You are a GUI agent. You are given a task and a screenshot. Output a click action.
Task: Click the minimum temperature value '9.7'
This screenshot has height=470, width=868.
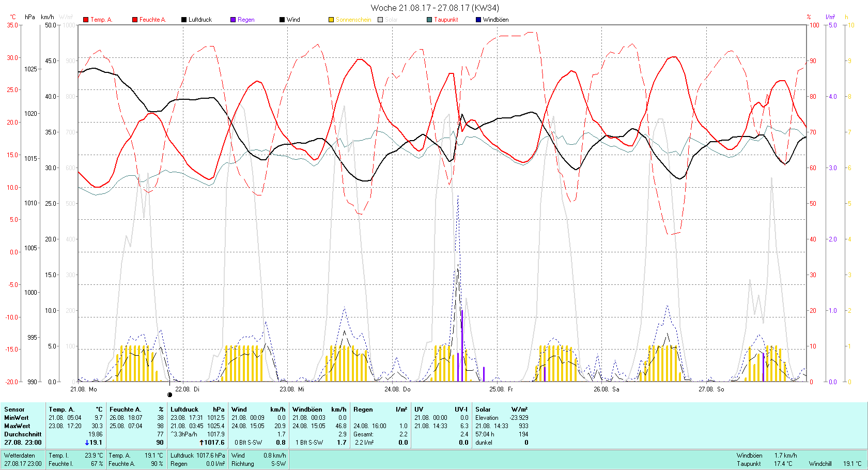[98, 418]
